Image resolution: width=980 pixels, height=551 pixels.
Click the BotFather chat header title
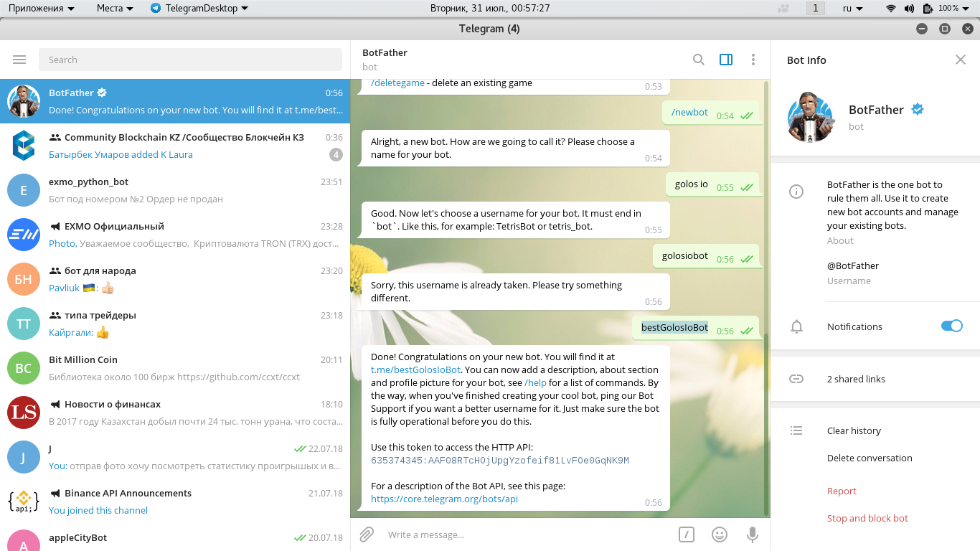coord(385,52)
